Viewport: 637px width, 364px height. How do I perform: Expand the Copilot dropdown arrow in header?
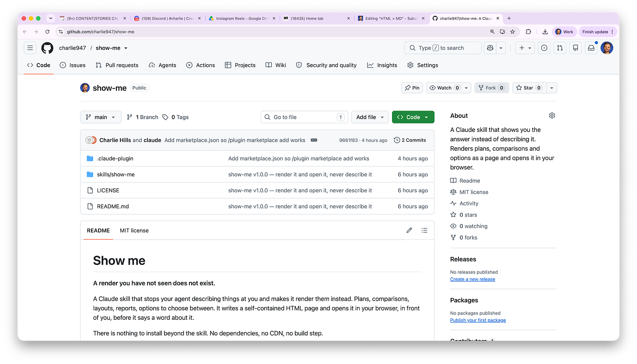(x=501, y=48)
